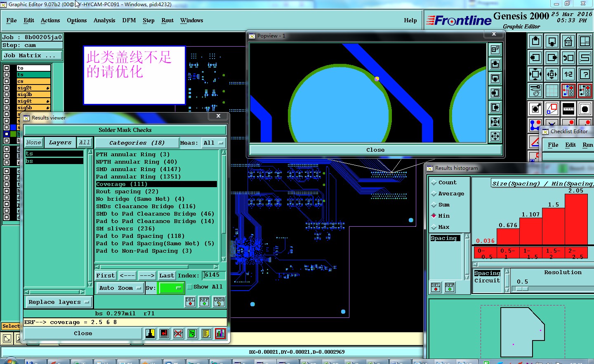The width and height of the screenshot is (594, 364).
Task: Click the First result button
Action: pyautogui.click(x=106, y=275)
